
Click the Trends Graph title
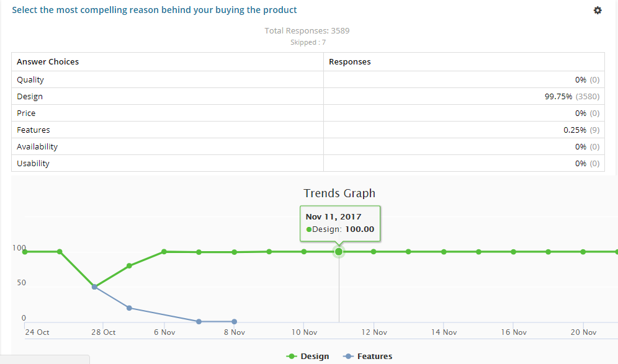(x=339, y=193)
